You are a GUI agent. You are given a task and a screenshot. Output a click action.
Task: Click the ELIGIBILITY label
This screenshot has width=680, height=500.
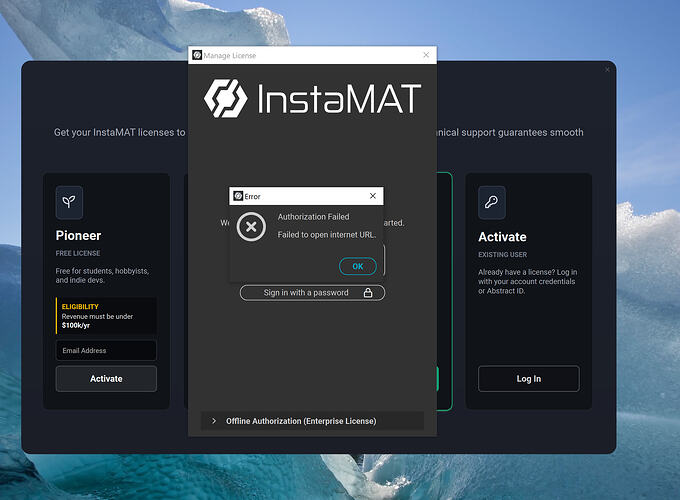click(80, 307)
